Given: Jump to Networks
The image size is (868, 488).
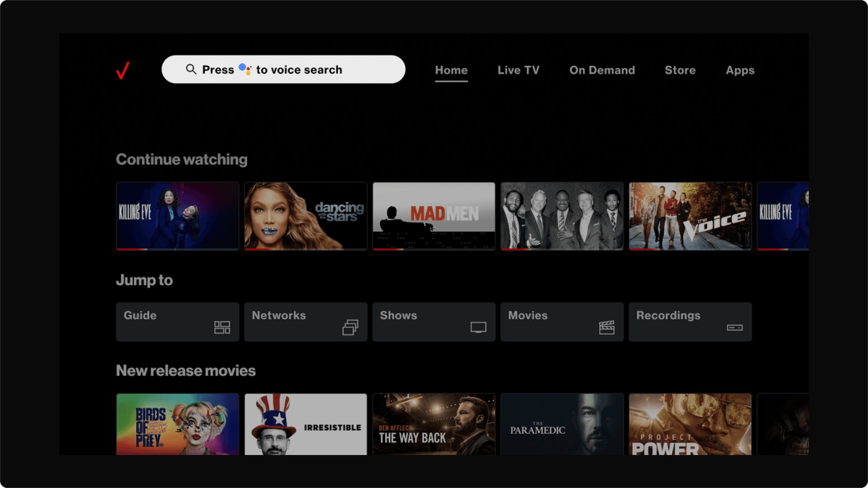Looking at the screenshot, I should 306,322.
